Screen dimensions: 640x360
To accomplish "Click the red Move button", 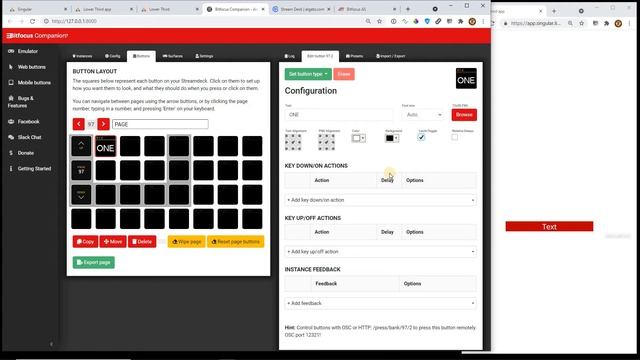I will tap(113, 242).
